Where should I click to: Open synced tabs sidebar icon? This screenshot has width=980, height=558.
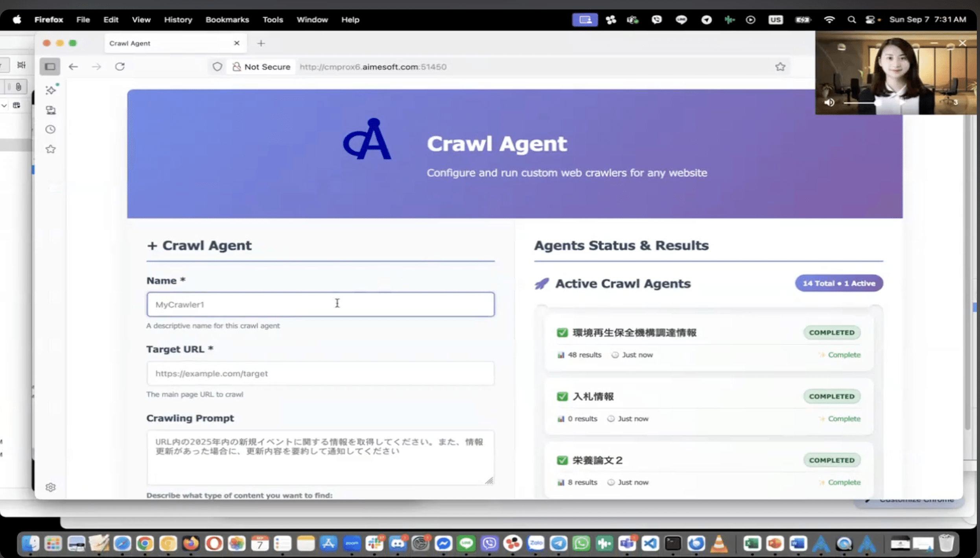[x=51, y=110]
